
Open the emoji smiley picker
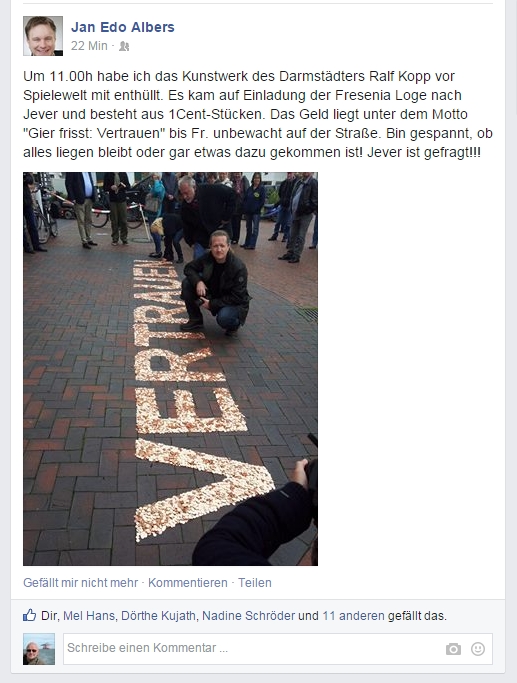pos(478,649)
